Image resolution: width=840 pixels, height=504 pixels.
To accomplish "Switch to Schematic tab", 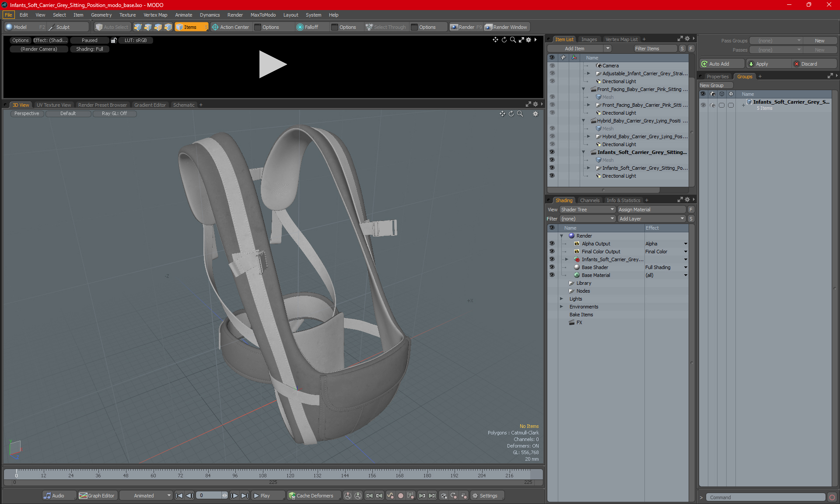I will pos(183,105).
